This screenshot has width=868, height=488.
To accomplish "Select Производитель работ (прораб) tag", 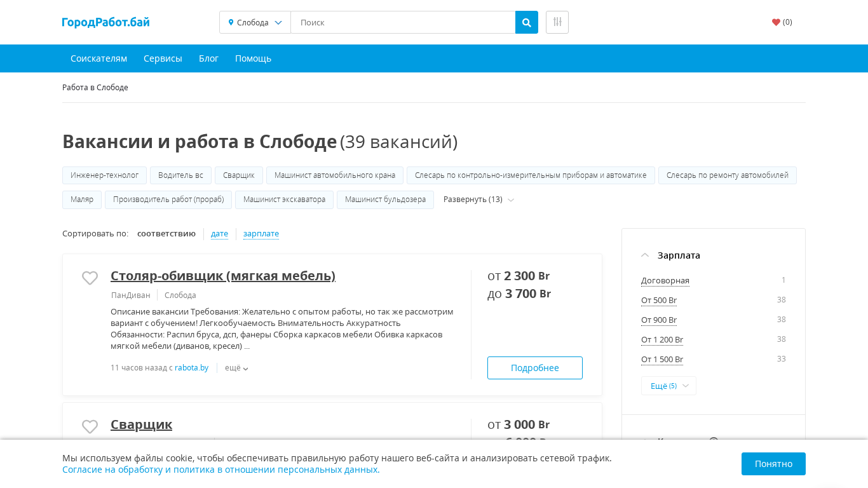I will [x=168, y=200].
